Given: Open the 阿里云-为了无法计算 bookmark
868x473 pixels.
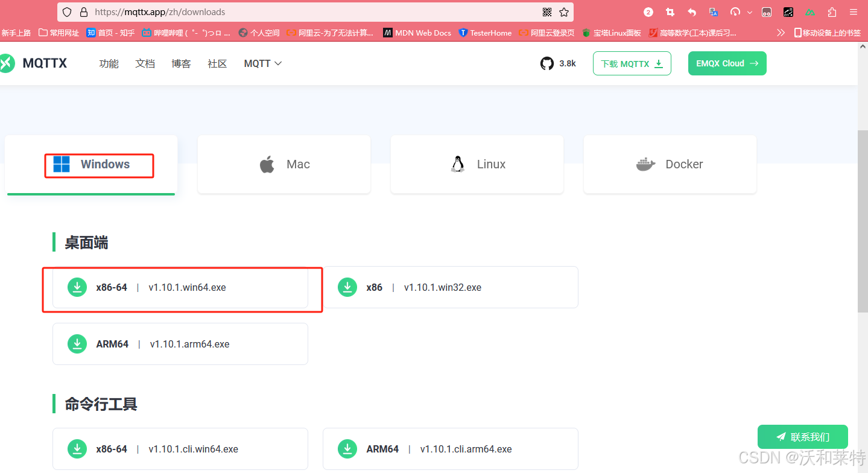Looking at the screenshot, I should click(330, 33).
